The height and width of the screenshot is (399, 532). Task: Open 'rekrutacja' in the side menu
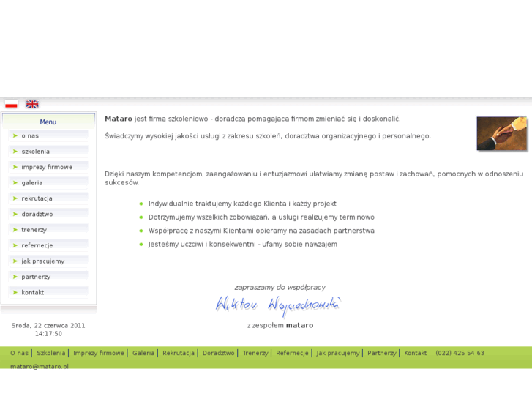pos(48,198)
